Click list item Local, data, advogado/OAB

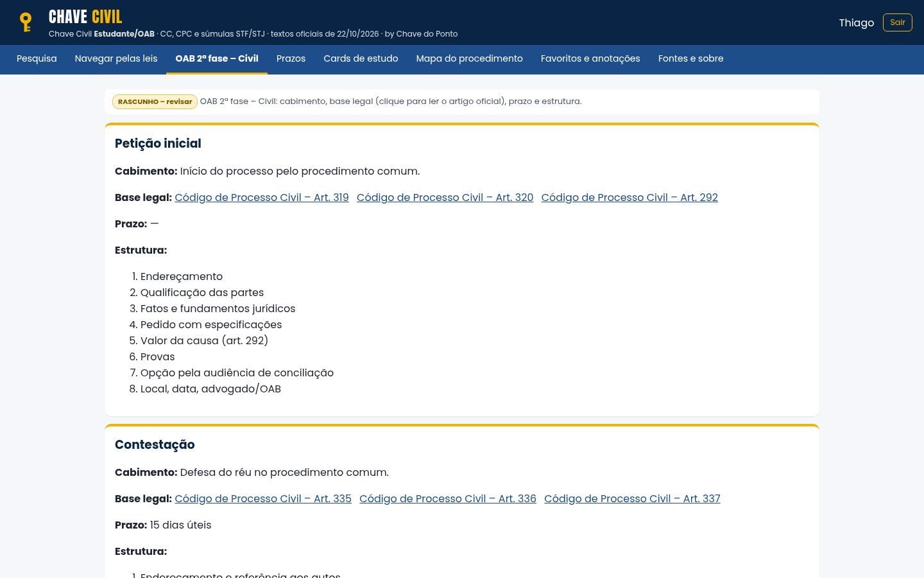click(210, 389)
